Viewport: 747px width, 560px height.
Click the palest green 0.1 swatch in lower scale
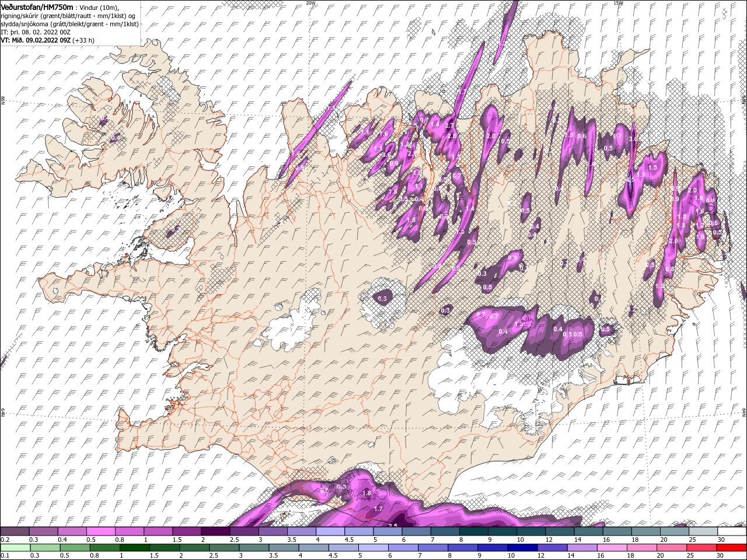coord(15,548)
